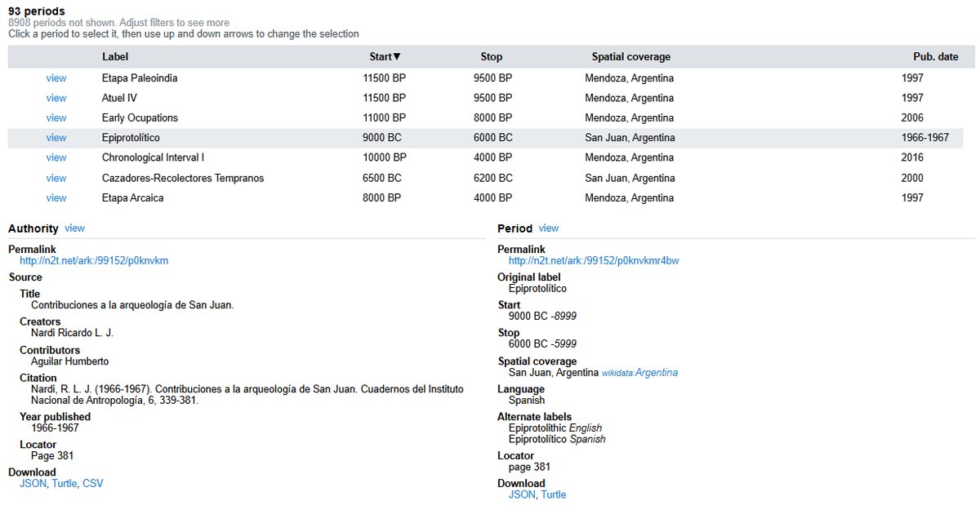Click the view link beside Period heading
The height and width of the screenshot is (514, 980).
(x=548, y=228)
